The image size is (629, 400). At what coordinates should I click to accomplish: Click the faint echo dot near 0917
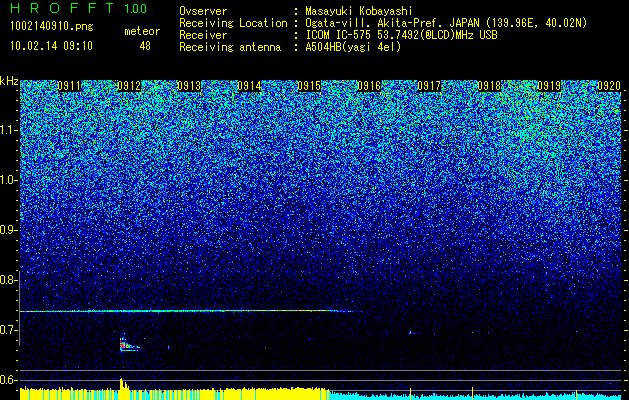[410, 332]
